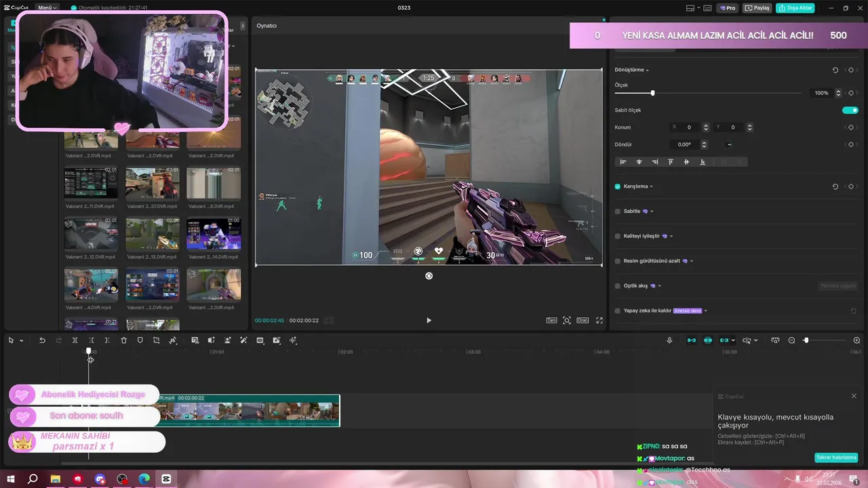Uncheck the Karıştırma checkbox

(x=618, y=186)
